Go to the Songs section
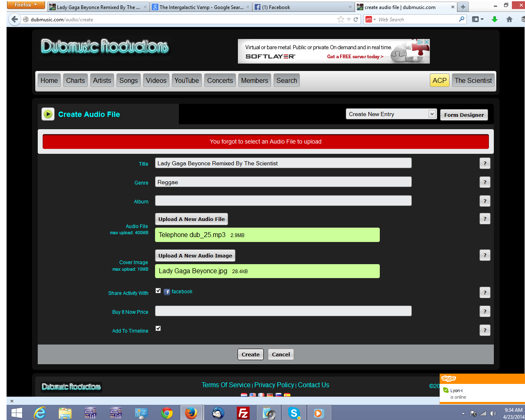This screenshot has width=525, height=420. (x=128, y=80)
